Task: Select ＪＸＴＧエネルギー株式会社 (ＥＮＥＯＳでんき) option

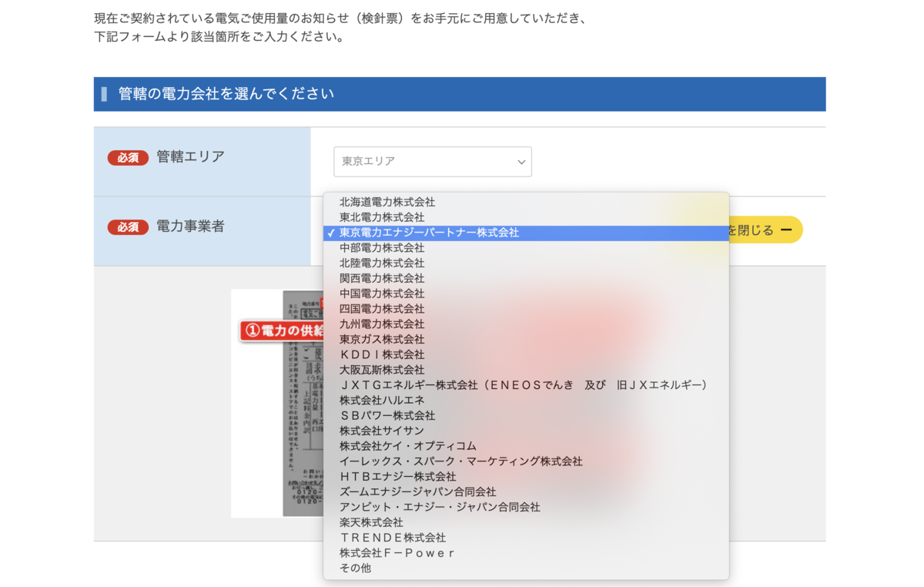Action: click(526, 385)
